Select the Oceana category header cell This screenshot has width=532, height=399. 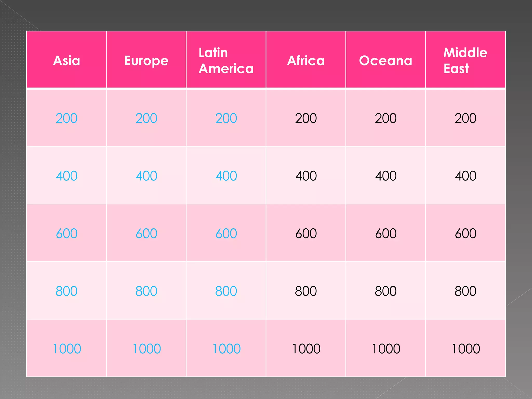(x=385, y=60)
